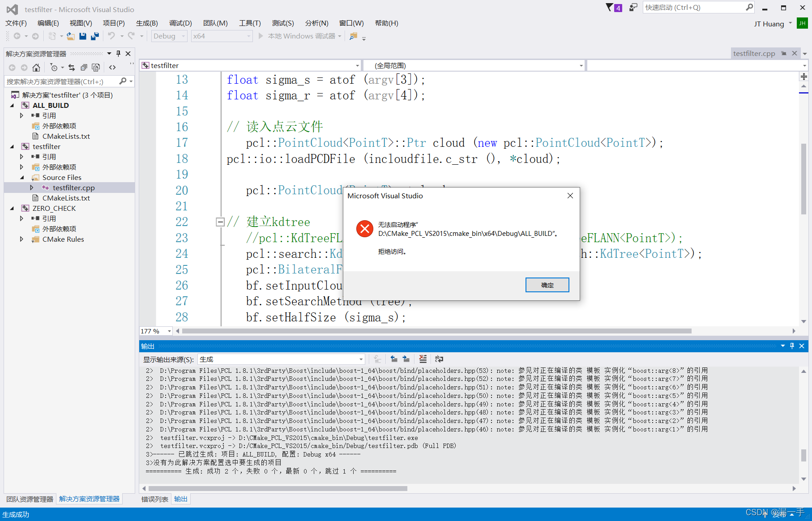Screen dimensions: 812x521
Task: Click the editor horizontal scrollbar
Action: (x=436, y=331)
